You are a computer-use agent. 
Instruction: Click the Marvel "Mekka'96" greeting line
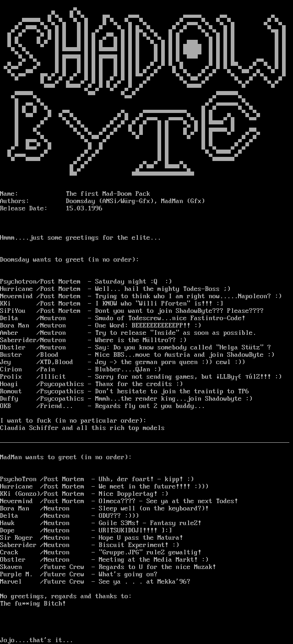pyautogui.click(x=95, y=582)
